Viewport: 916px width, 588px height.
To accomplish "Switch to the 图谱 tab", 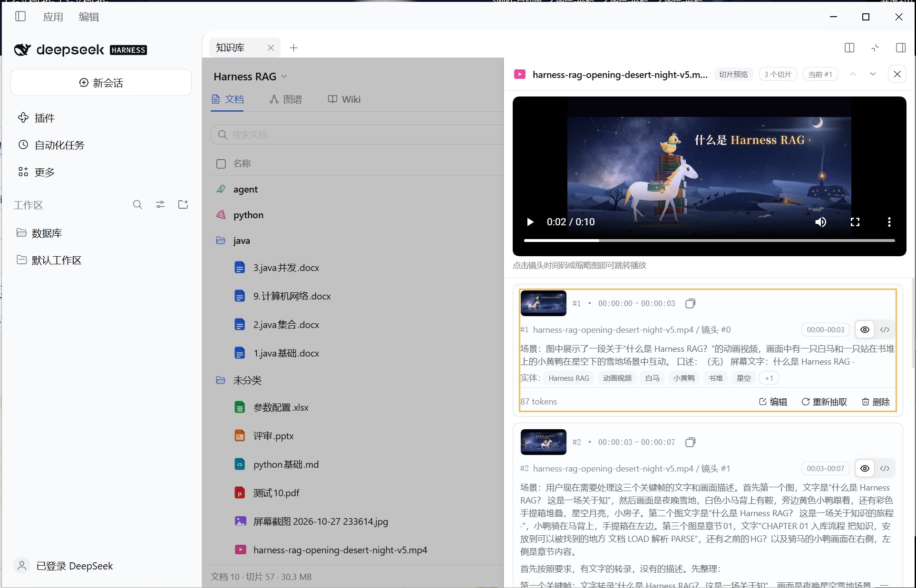I will 286,99.
